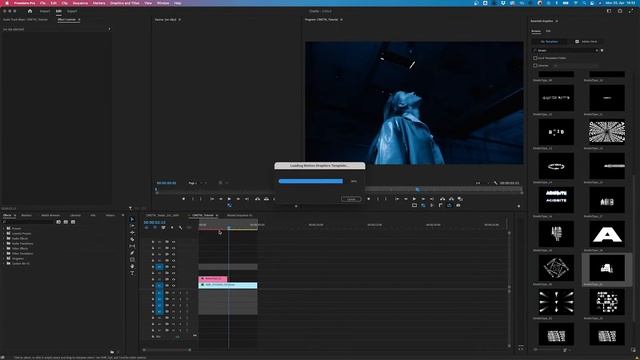Screen dimensions: 640x360
Task: Step forward one frame in Program monitor
Action: point(423,199)
